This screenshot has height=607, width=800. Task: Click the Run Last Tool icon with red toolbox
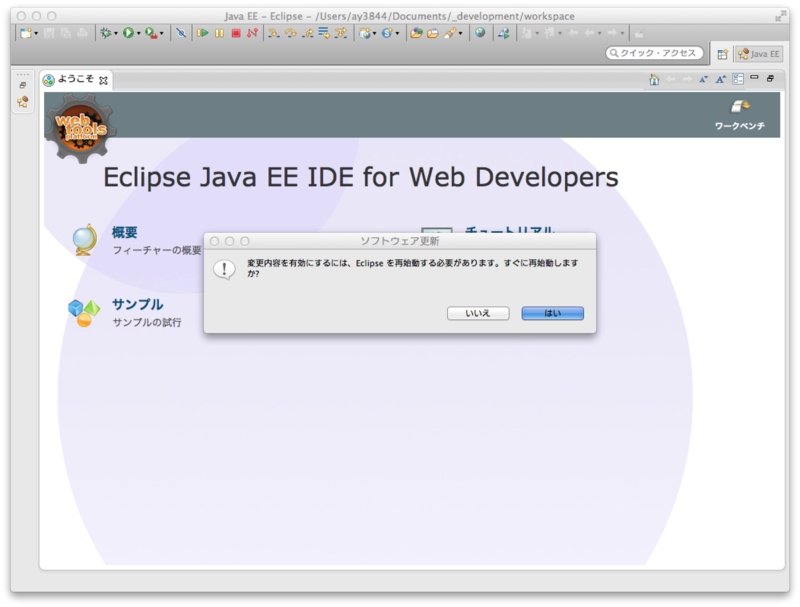click(151, 33)
